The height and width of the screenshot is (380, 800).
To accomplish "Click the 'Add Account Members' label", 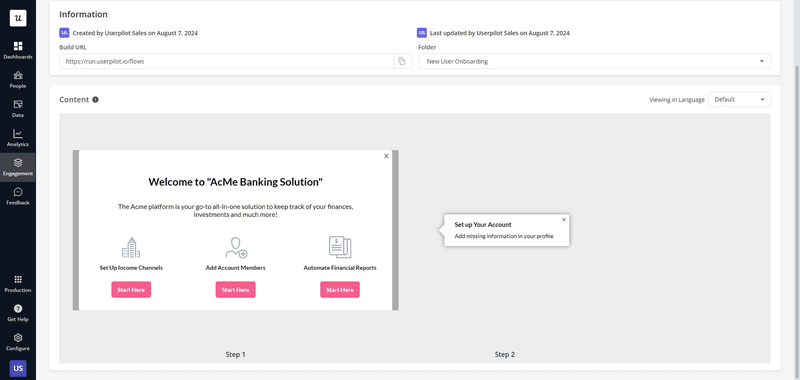I will [236, 268].
